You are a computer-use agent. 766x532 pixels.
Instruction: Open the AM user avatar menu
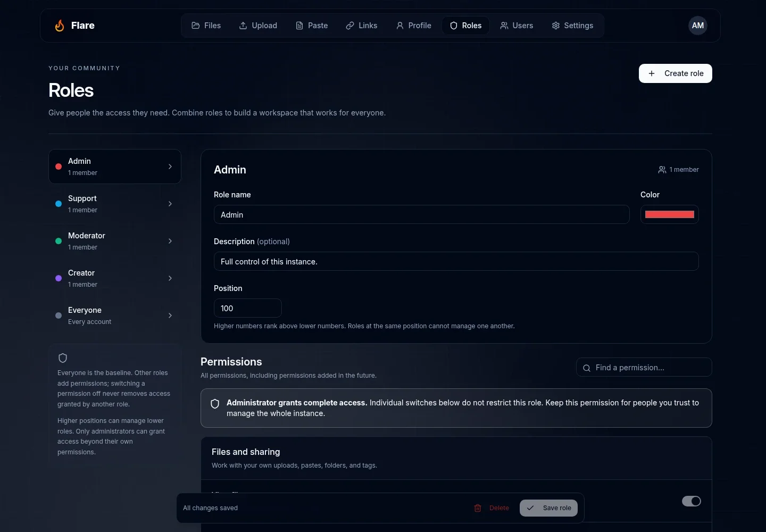tap(698, 26)
